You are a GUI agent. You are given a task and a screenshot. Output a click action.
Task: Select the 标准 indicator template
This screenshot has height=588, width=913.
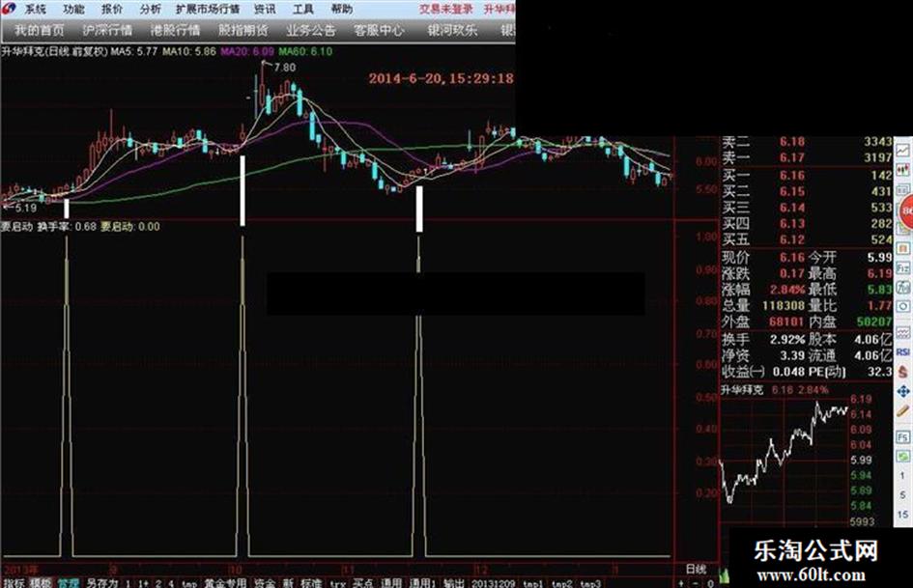[311, 583]
